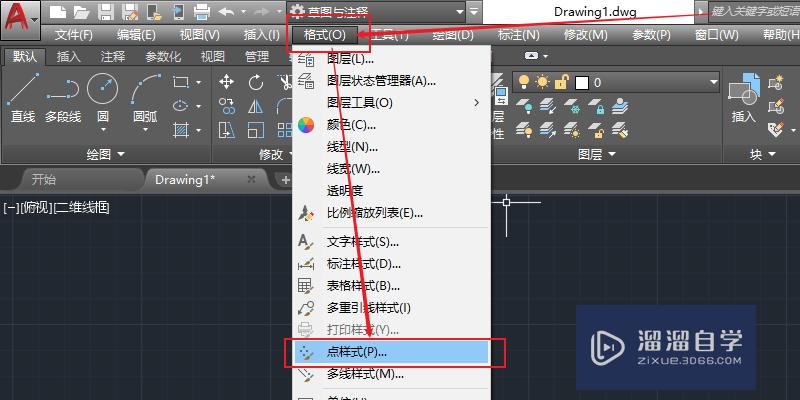The image size is (800, 400).
Task: Open the Arc tool dropdown arrow
Action: [145, 130]
